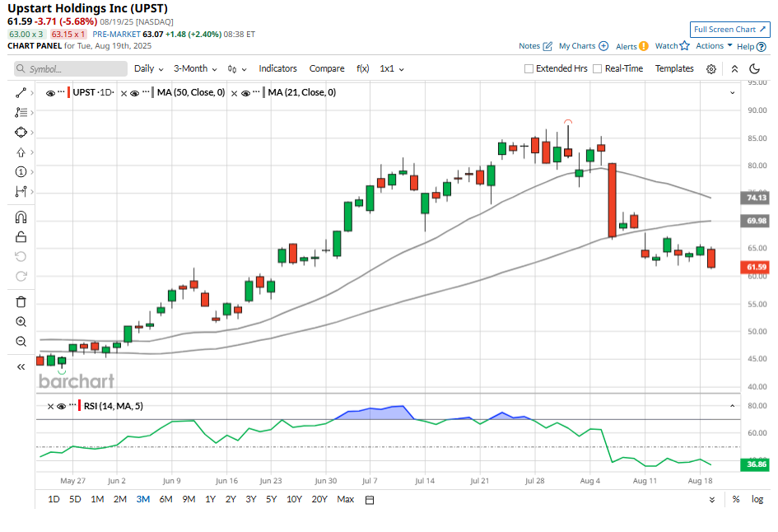Collapse the left drawing tools sidebar
The image size is (778, 532).
21,367
